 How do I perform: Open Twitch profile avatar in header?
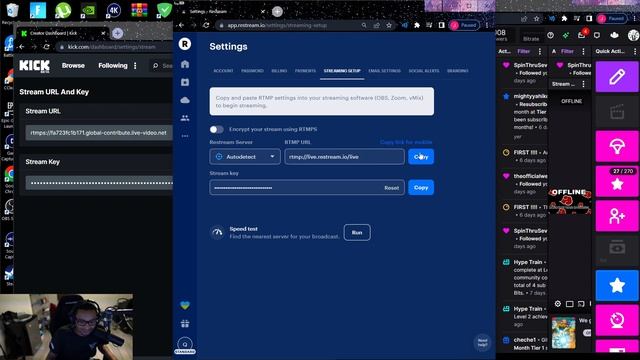633,36
